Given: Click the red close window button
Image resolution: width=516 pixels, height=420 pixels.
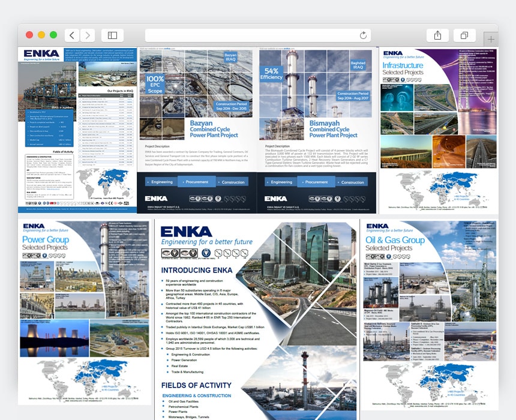Looking at the screenshot, I should click(30, 35).
